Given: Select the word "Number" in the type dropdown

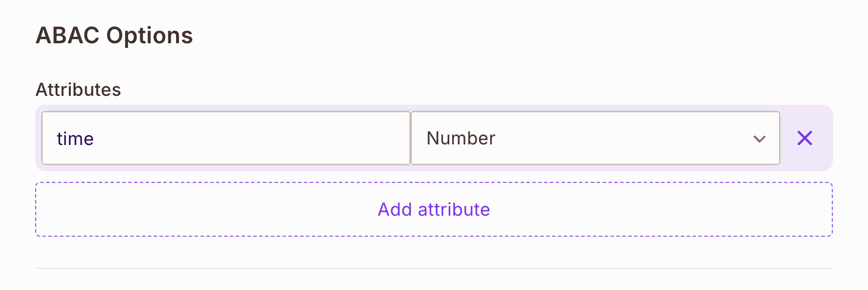Looking at the screenshot, I should click(461, 138).
